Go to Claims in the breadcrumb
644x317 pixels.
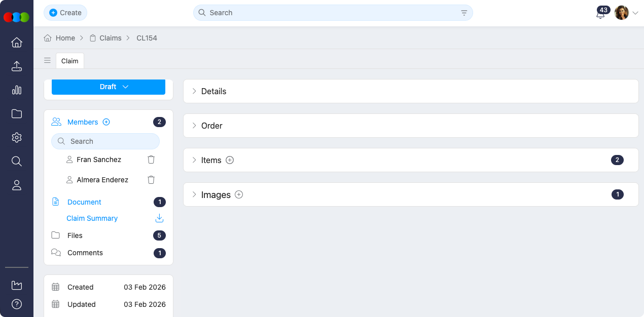pyautogui.click(x=110, y=38)
